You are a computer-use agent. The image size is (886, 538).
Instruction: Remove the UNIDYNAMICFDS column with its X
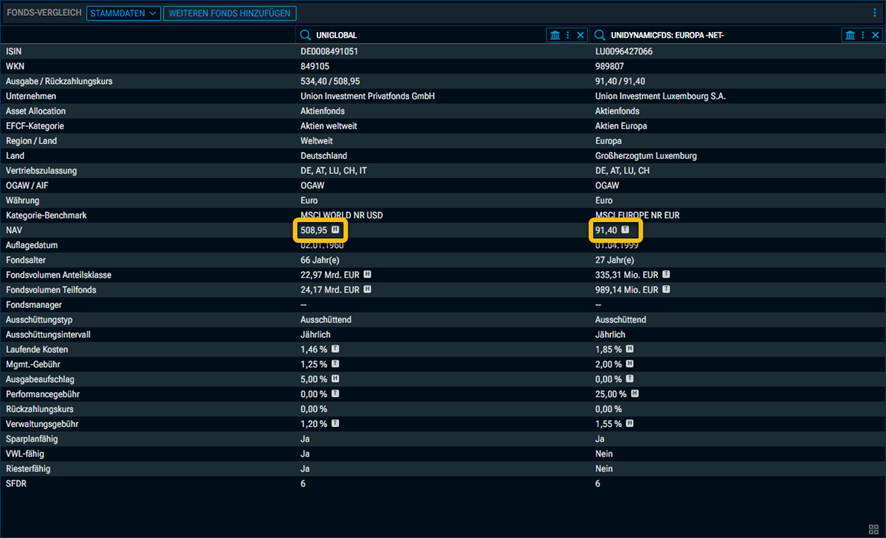(875, 35)
